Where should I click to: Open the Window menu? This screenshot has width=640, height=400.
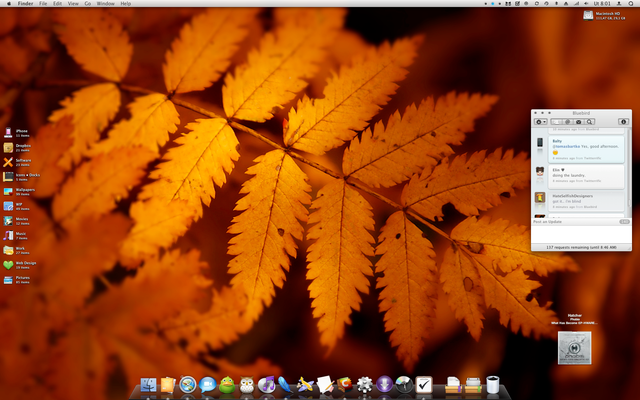105,4
